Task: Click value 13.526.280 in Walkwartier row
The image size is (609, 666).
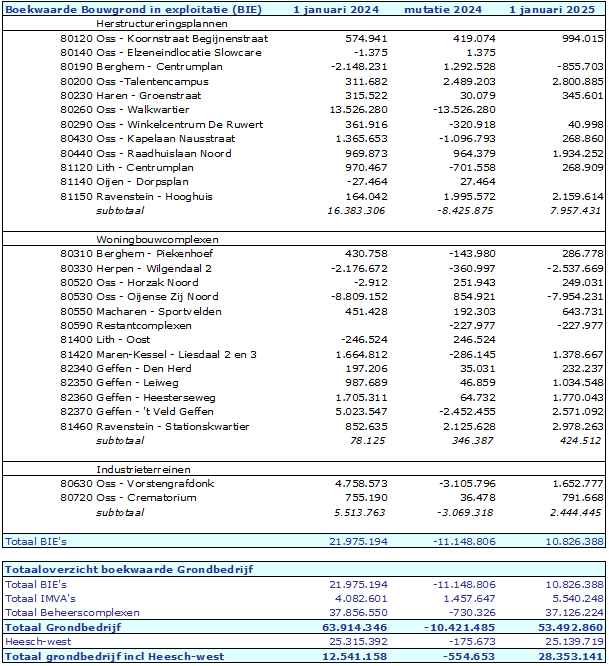Action: (x=358, y=110)
